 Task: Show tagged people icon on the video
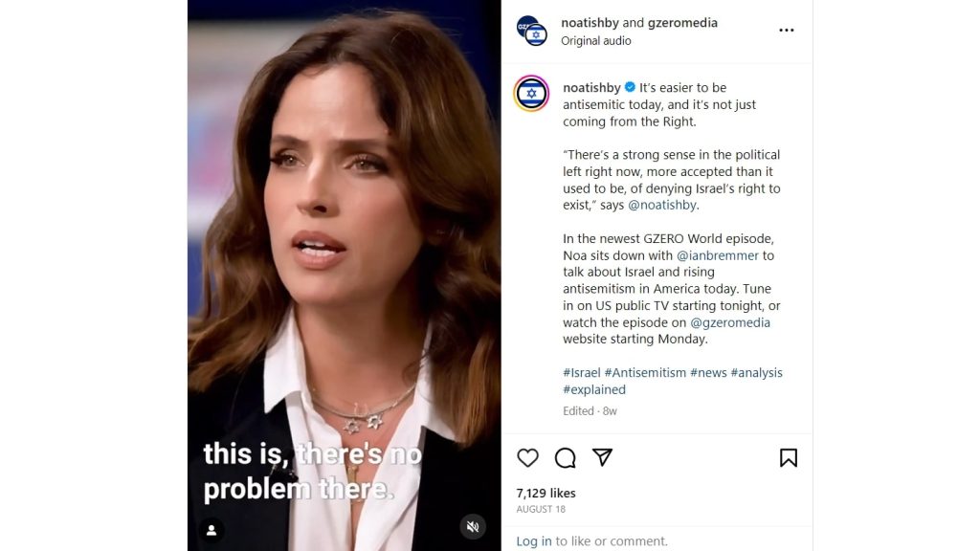point(212,530)
